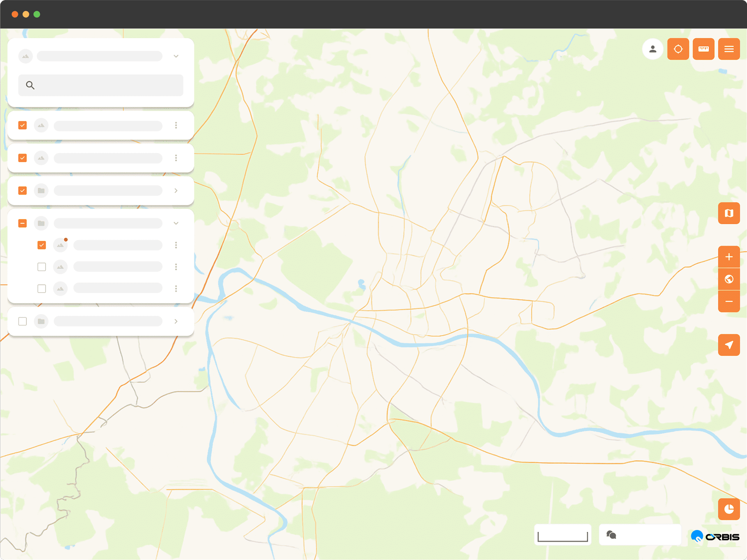747x560 pixels.
Task: Open options menu of the second layer
Action: (x=176, y=158)
